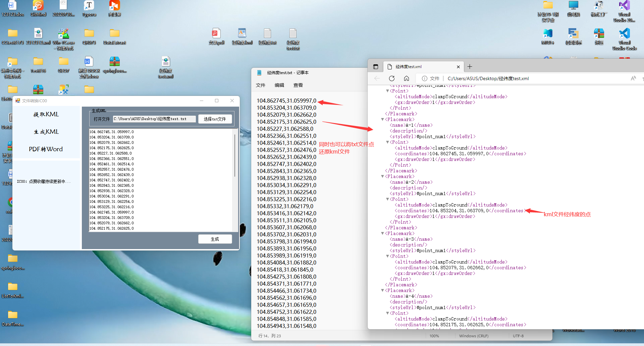Open the Typora desktop shortcut
Viewport: 644px width, 346px height.
coord(89,8)
